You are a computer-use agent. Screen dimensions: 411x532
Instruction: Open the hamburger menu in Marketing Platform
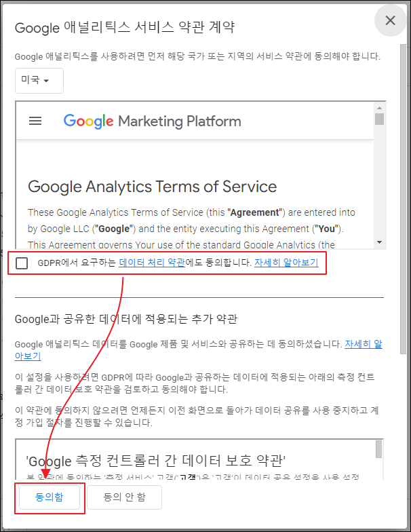point(35,121)
